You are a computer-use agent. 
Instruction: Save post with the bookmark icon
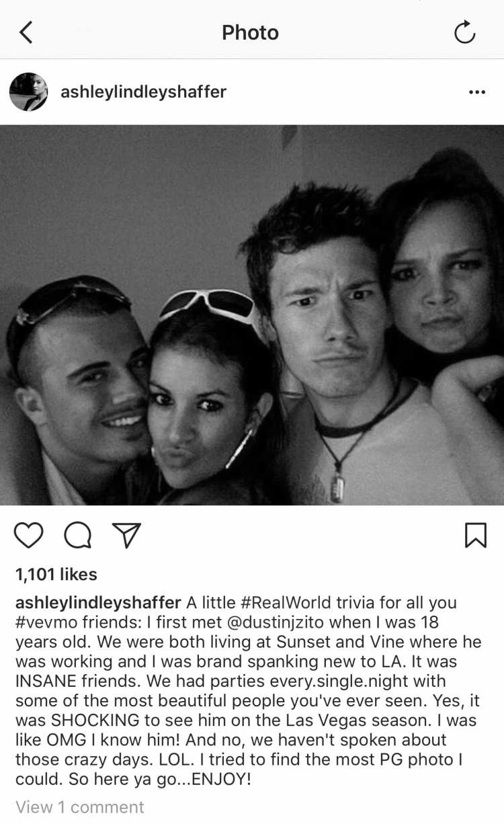tap(476, 536)
